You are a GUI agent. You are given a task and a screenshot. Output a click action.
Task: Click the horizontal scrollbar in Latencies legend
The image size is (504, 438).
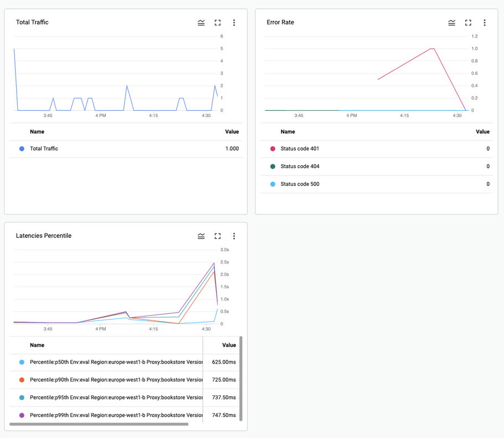[99, 424]
